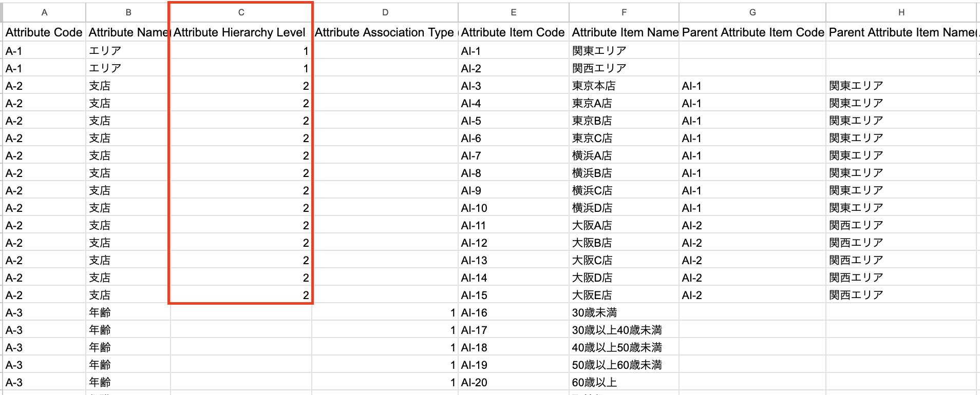Click the cell with 30歳未満
The width and height of the screenshot is (980, 395).
tap(624, 312)
